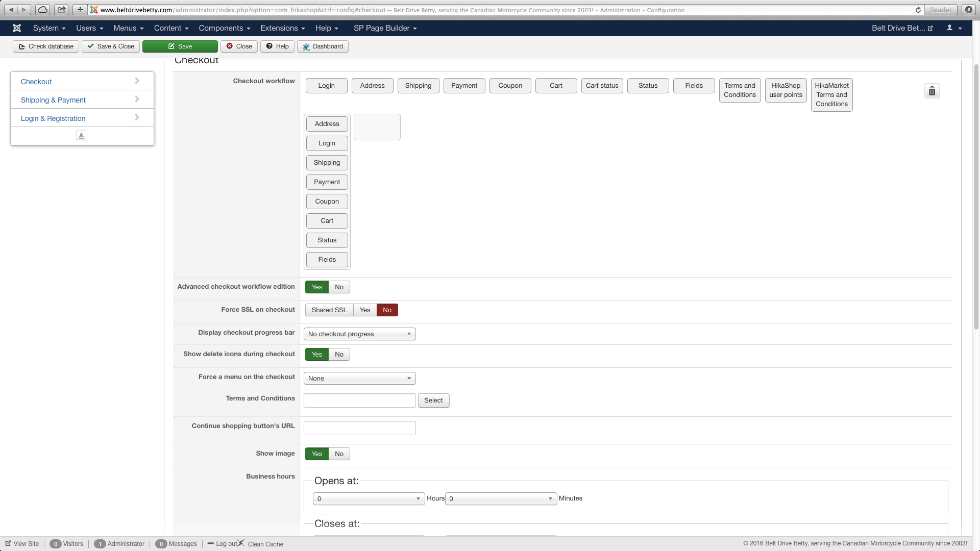This screenshot has width=980, height=551.
Task: Click the Continue shopping button's URL field
Action: pos(359,428)
